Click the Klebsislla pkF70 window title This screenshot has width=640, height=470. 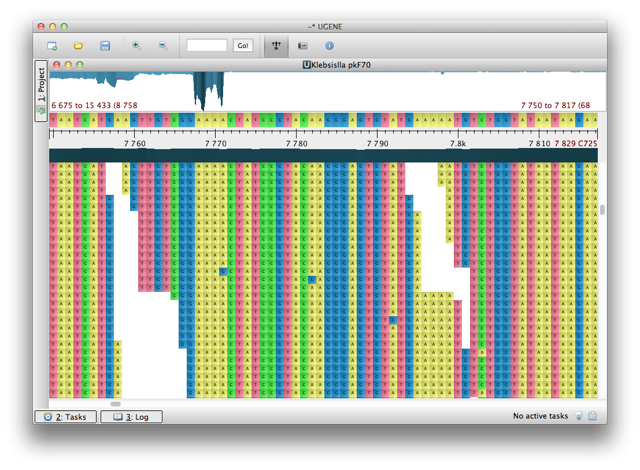[x=341, y=65]
